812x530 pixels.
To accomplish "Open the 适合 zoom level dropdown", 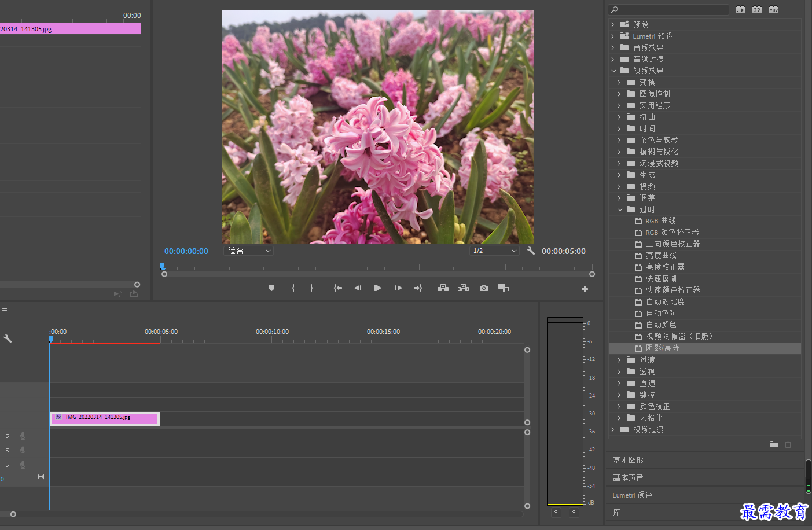I will tap(248, 251).
